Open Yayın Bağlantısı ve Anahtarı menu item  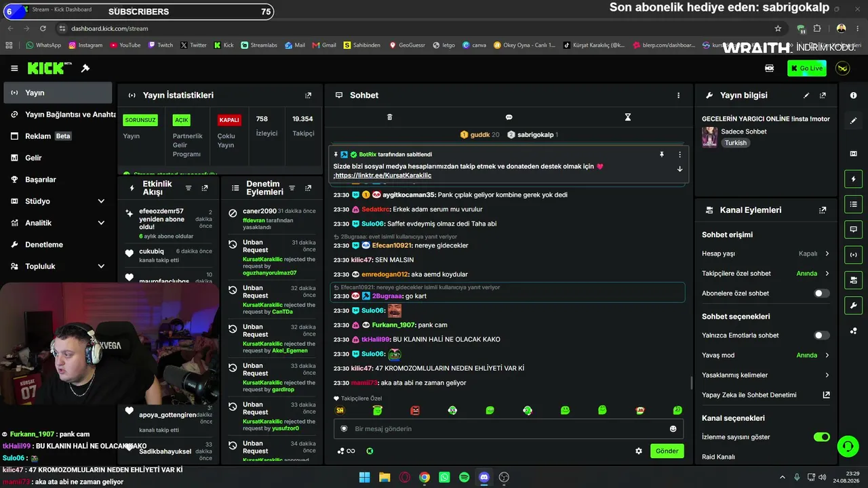tap(57, 115)
